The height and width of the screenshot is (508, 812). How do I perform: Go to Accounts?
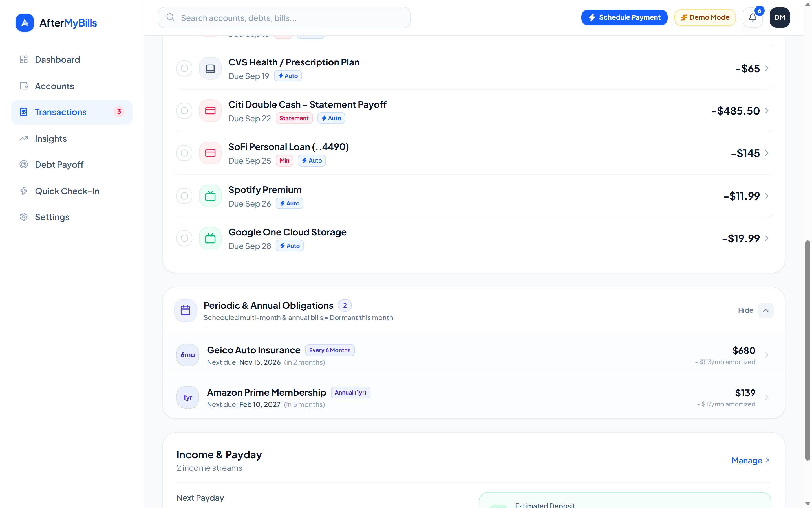click(72, 86)
